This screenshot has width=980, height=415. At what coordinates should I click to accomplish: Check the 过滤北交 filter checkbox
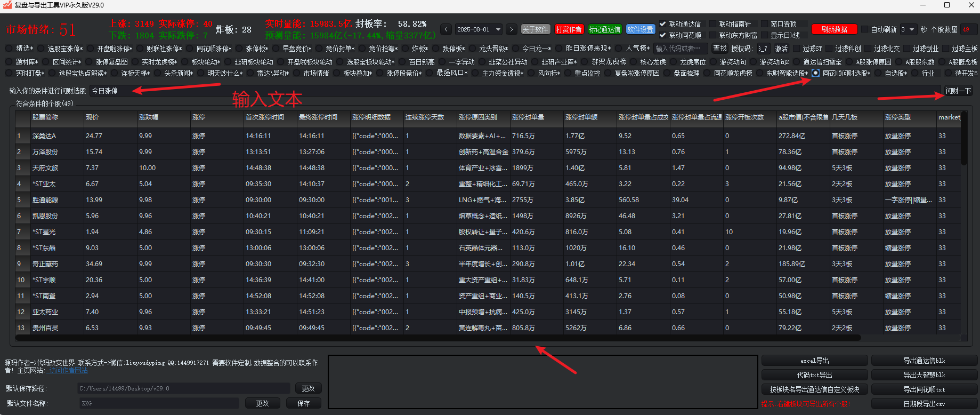tap(868, 49)
